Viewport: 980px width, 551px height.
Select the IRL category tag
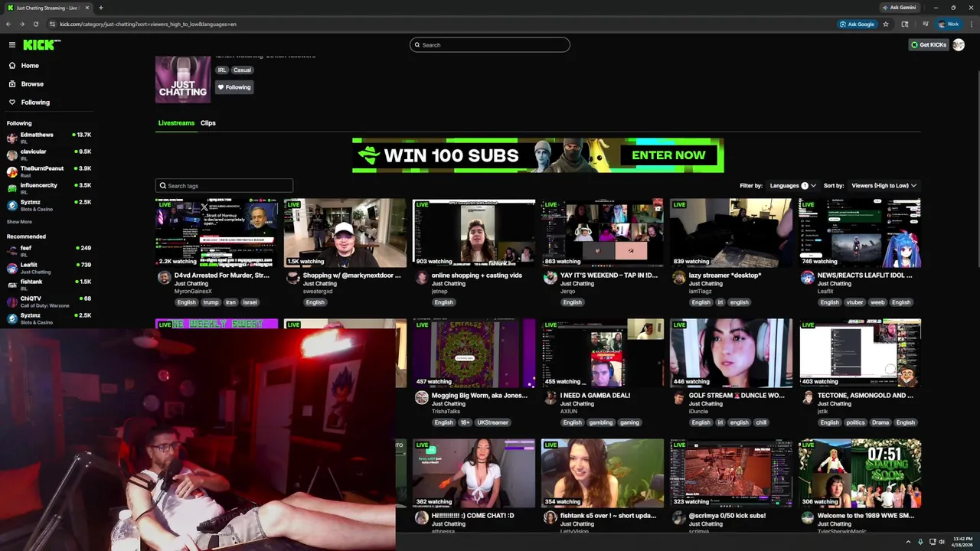point(222,70)
